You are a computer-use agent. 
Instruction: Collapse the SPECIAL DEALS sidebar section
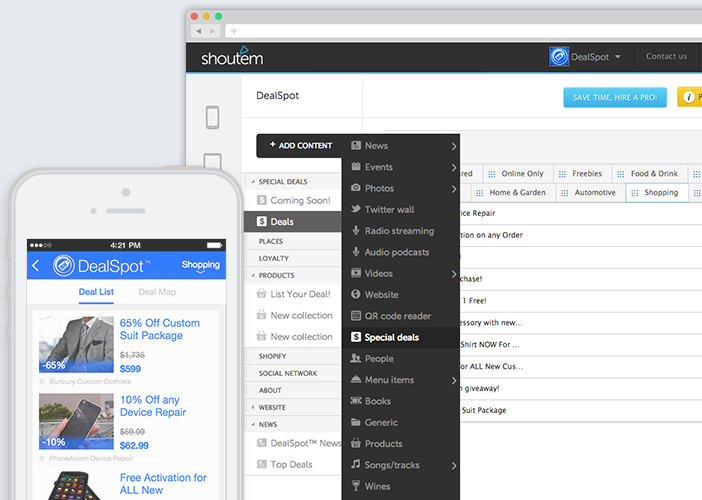pos(253,182)
